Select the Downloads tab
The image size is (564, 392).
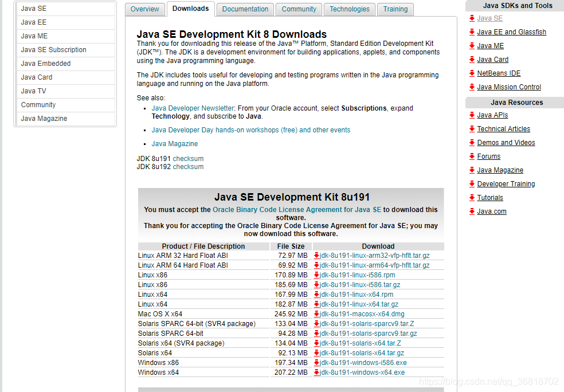click(x=191, y=9)
